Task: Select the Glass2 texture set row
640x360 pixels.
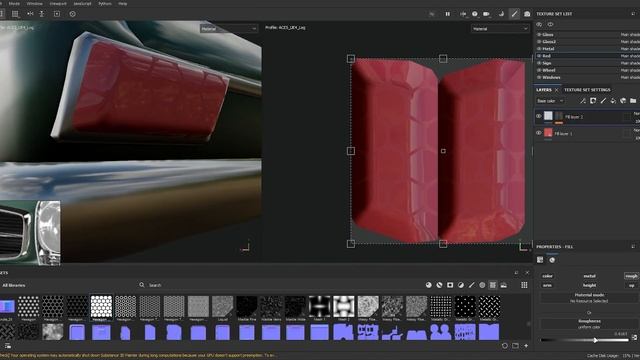Action: 587,42
